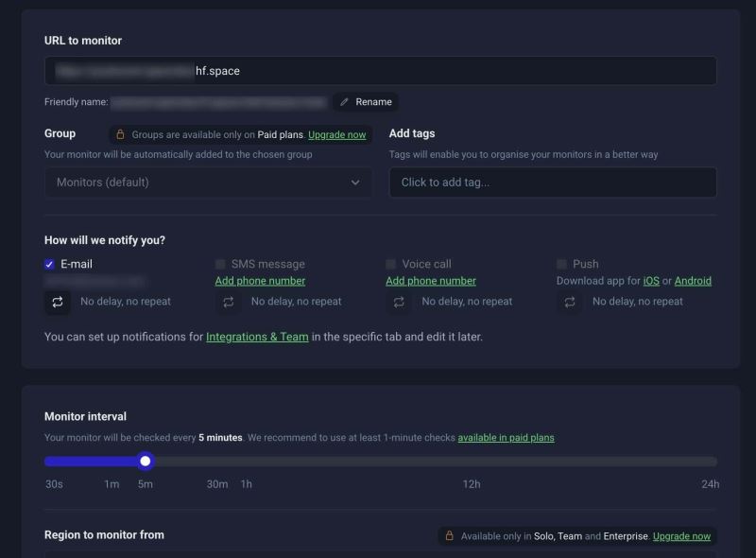Open the Integrations & Team link

(257, 337)
